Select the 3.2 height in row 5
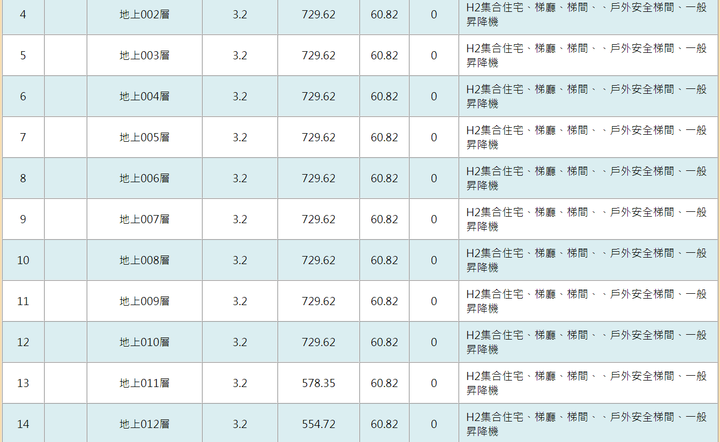 [240, 56]
